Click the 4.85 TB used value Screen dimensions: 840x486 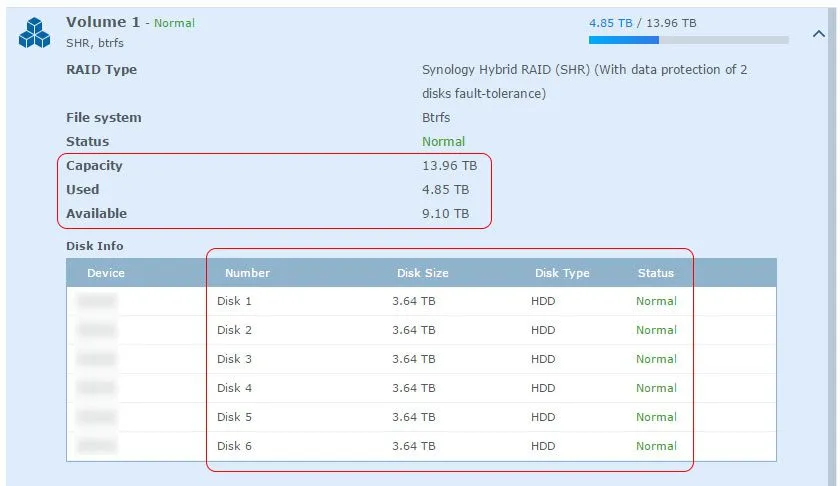pos(445,190)
